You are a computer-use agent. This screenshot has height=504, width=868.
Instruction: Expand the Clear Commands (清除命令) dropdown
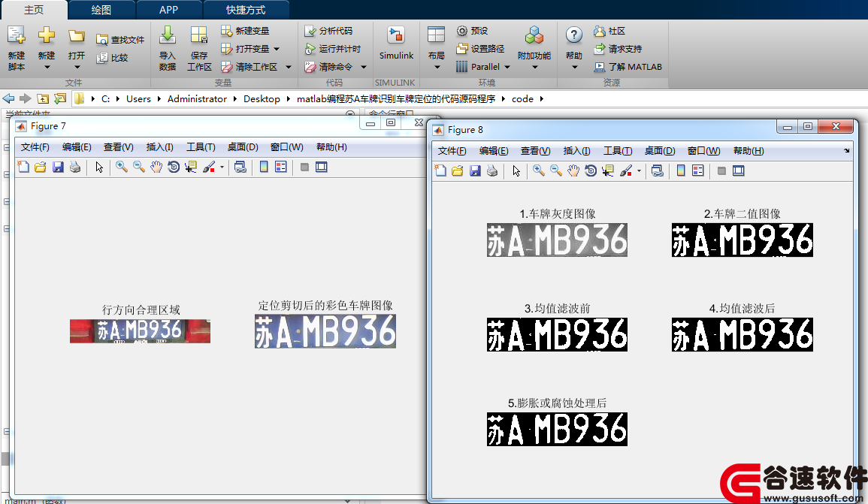[364, 67]
